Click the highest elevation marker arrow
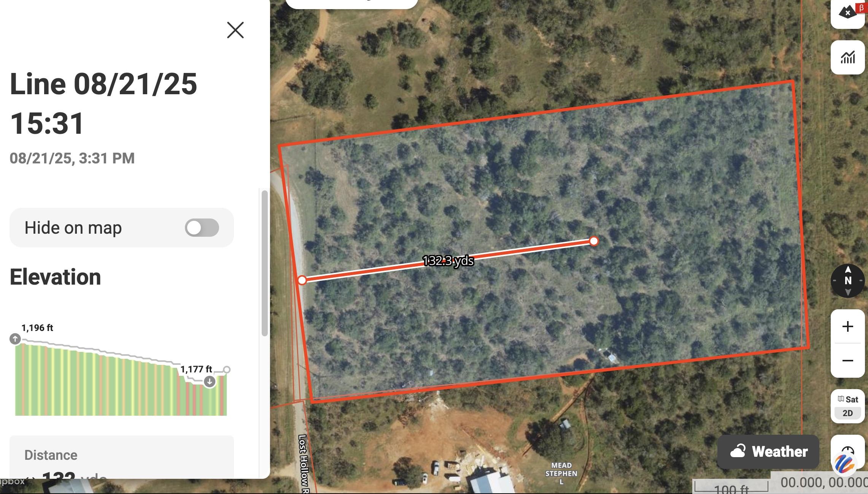 click(x=15, y=339)
